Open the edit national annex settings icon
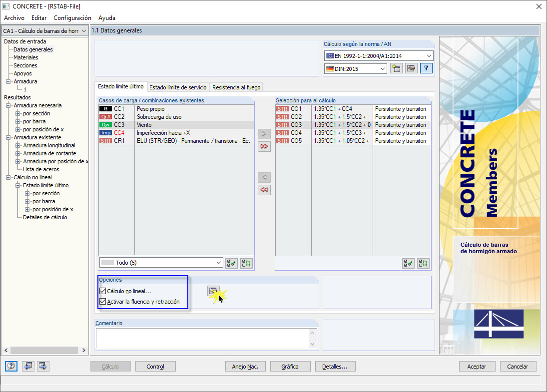Image resolution: width=547 pixels, height=392 pixels. (x=411, y=68)
